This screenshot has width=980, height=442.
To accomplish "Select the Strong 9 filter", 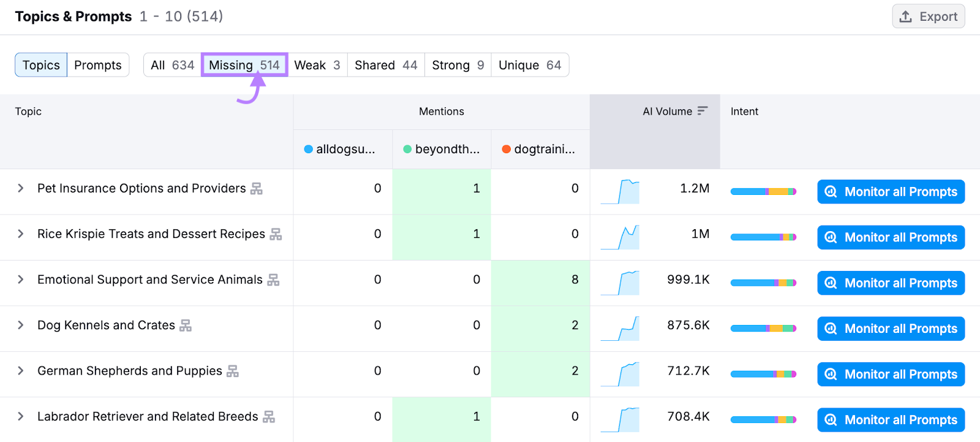I will click(x=458, y=65).
